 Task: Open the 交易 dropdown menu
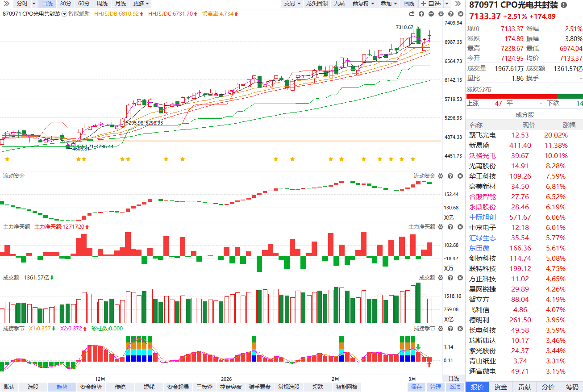pos(292,4)
